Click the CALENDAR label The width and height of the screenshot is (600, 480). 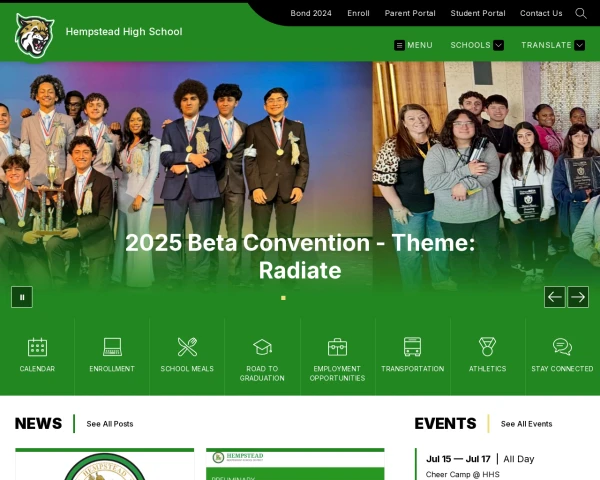click(x=37, y=369)
